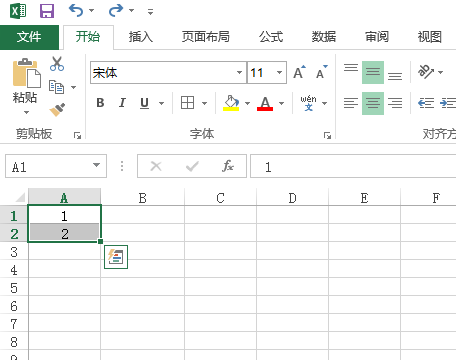
Task: Save the workbook with the floppy icon
Action: click(47, 11)
